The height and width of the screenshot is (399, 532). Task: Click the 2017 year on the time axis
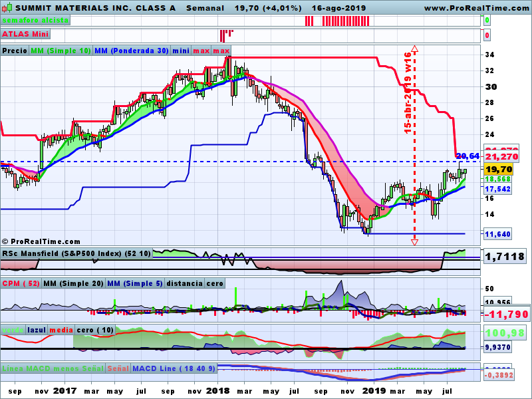(x=65, y=391)
